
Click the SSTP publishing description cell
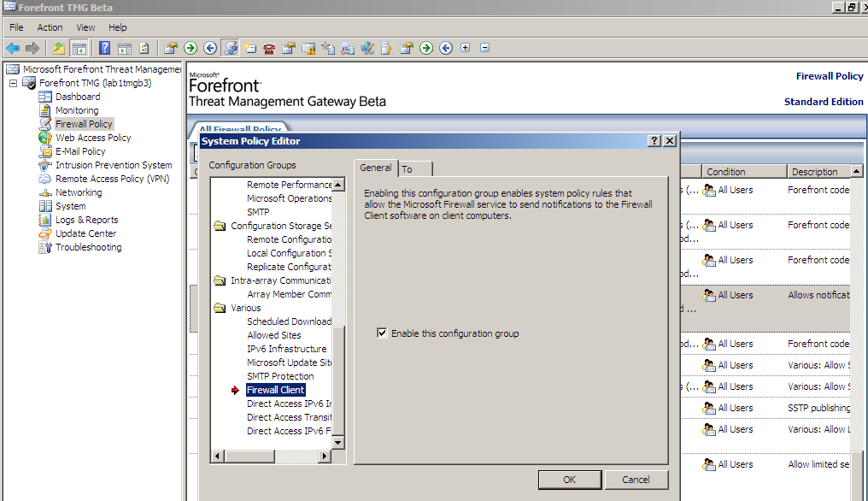(x=818, y=408)
